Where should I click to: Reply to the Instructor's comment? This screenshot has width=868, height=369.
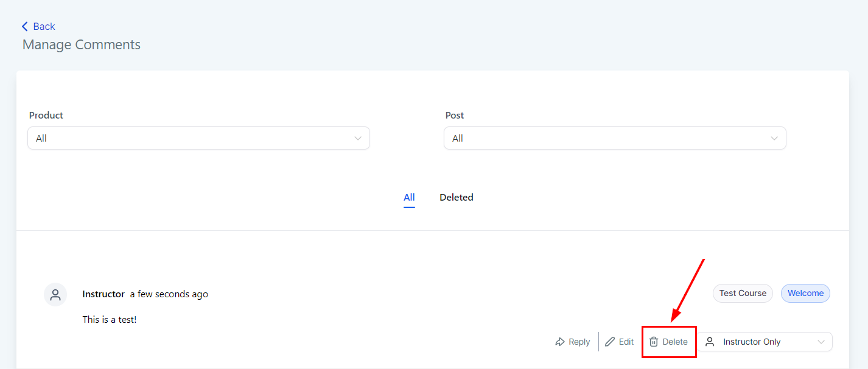pyautogui.click(x=573, y=342)
